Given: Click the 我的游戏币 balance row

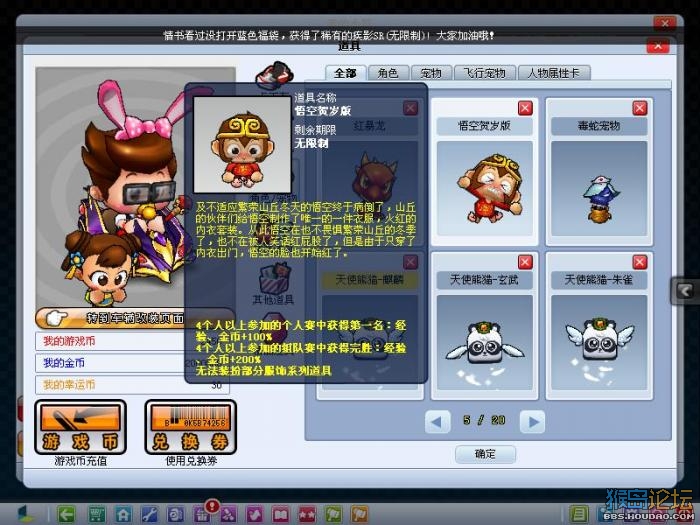Looking at the screenshot, I should (133, 341).
